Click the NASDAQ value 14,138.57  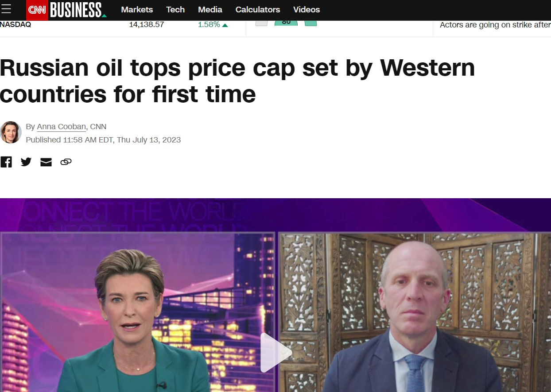click(x=147, y=25)
